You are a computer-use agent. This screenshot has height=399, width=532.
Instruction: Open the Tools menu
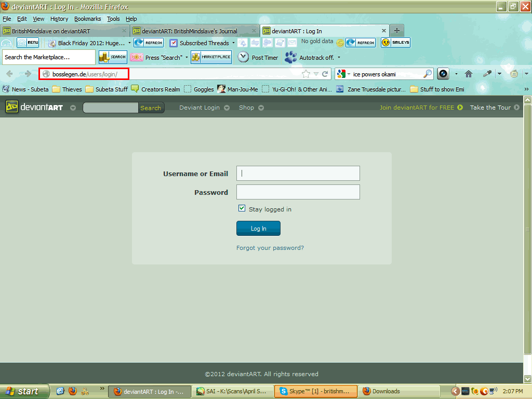113,19
